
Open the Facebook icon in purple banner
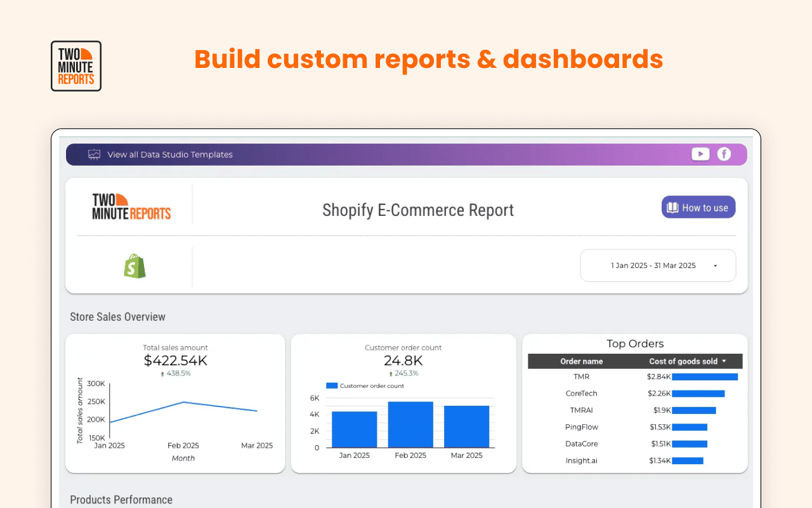coord(724,154)
